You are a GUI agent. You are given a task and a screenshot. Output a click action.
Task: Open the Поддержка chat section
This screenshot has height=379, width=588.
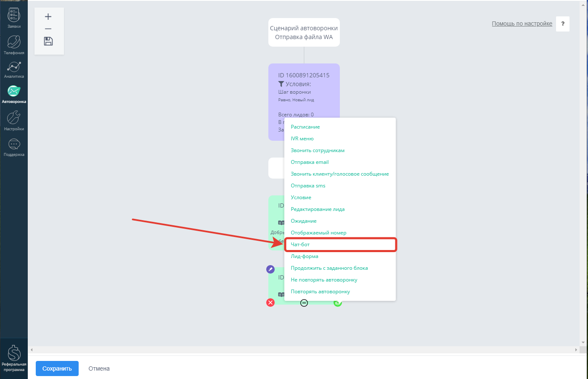point(14,147)
